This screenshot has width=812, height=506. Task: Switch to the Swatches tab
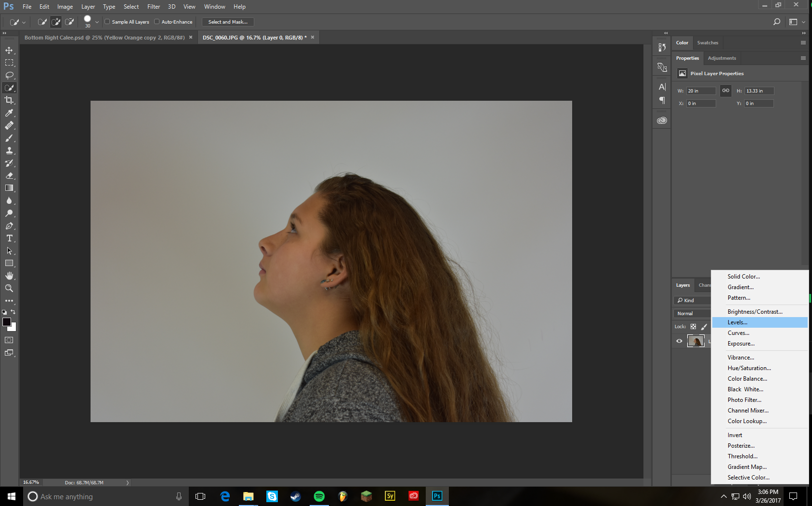(x=707, y=42)
